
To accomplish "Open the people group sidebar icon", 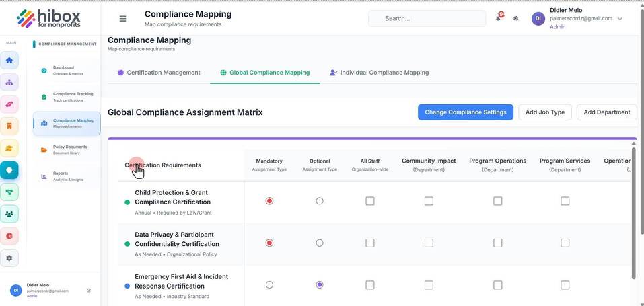I will point(9,214).
